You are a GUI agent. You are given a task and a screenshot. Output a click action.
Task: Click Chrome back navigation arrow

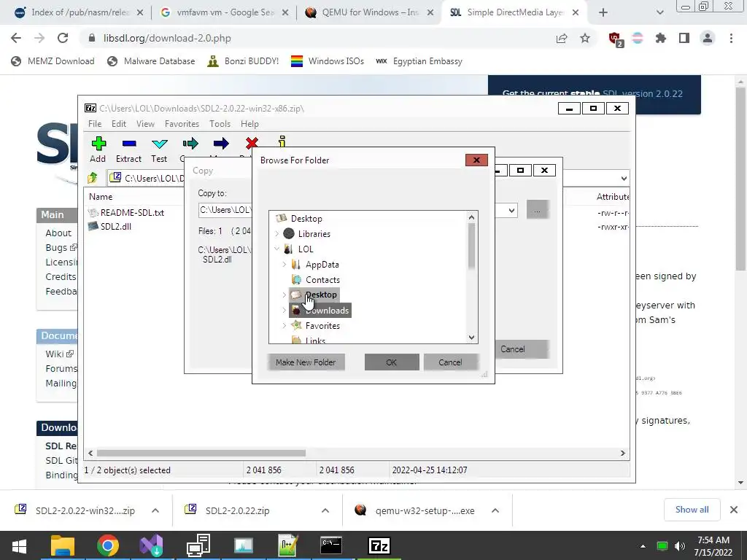pos(16,38)
